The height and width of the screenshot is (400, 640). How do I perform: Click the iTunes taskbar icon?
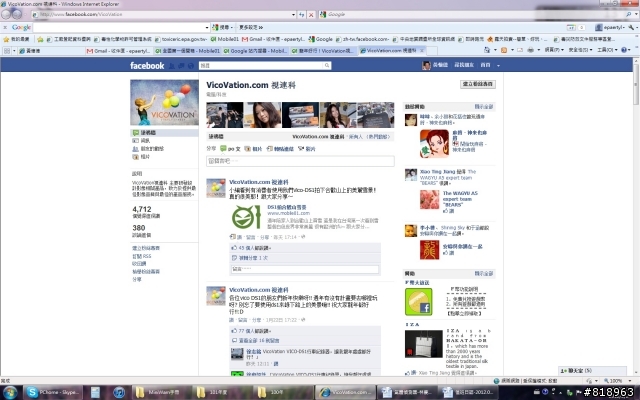(119, 392)
